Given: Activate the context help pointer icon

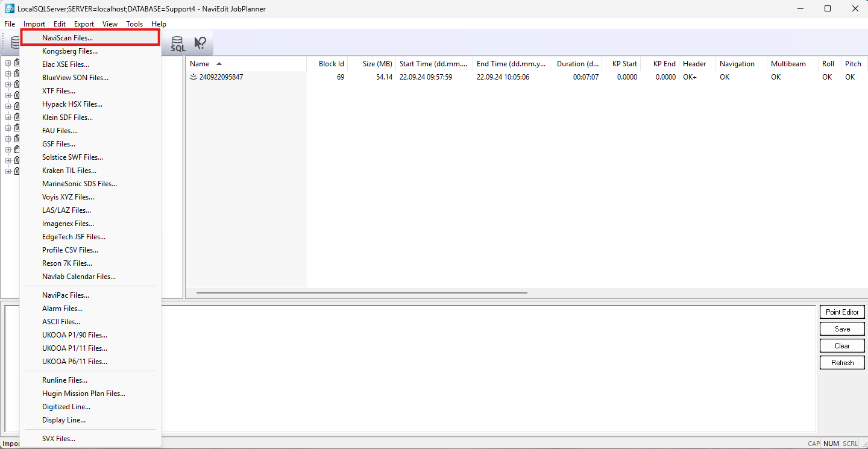Looking at the screenshot, I should pos(200,43).
